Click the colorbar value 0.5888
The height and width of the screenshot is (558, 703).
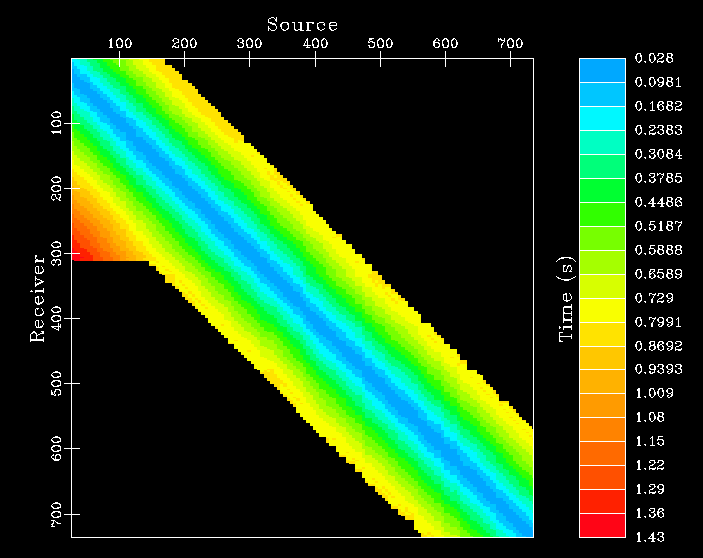(658, 250)
